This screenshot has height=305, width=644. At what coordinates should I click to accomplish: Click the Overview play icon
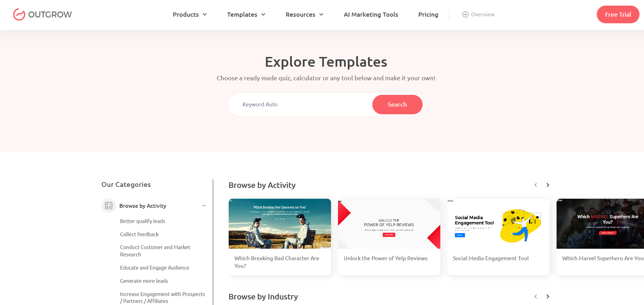tap(465, 15)
